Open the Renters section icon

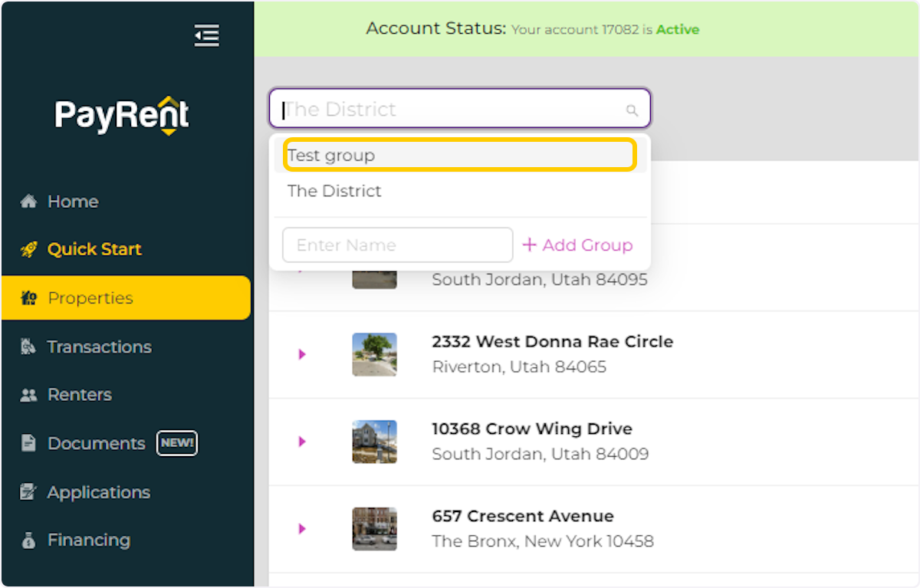(28, 394)
